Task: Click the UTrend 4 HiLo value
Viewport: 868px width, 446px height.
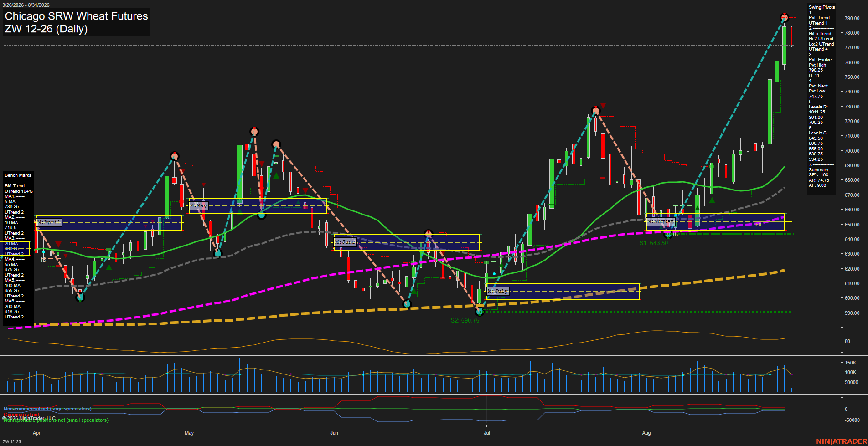Action: click(818, 49)
